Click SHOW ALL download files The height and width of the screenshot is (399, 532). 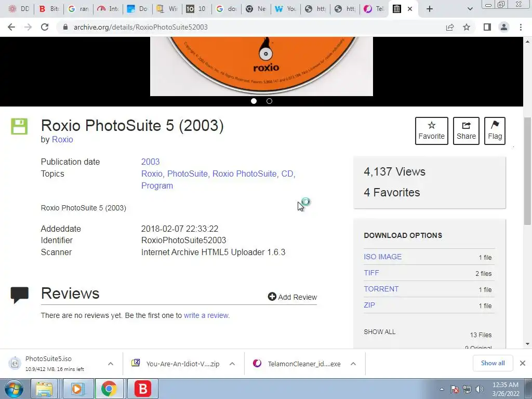click(380, 332)
